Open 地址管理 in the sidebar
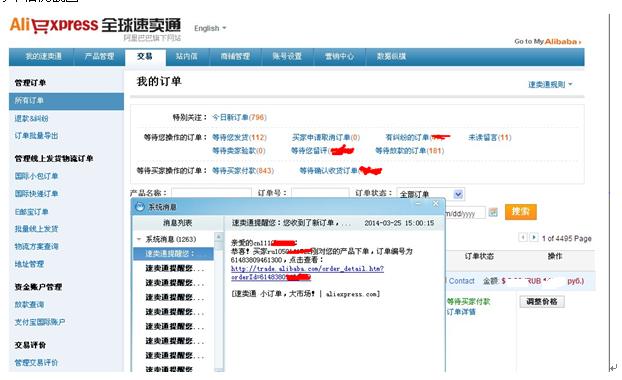The width and height of the screenshot is (622, 380). [x=29, y=264]
